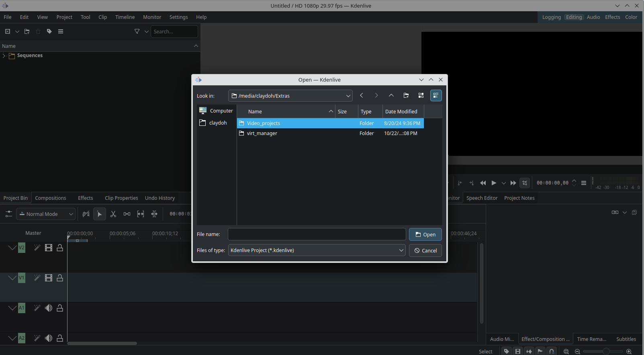
Task: Open the Timeline menu
Action: (x=125, y=17)
